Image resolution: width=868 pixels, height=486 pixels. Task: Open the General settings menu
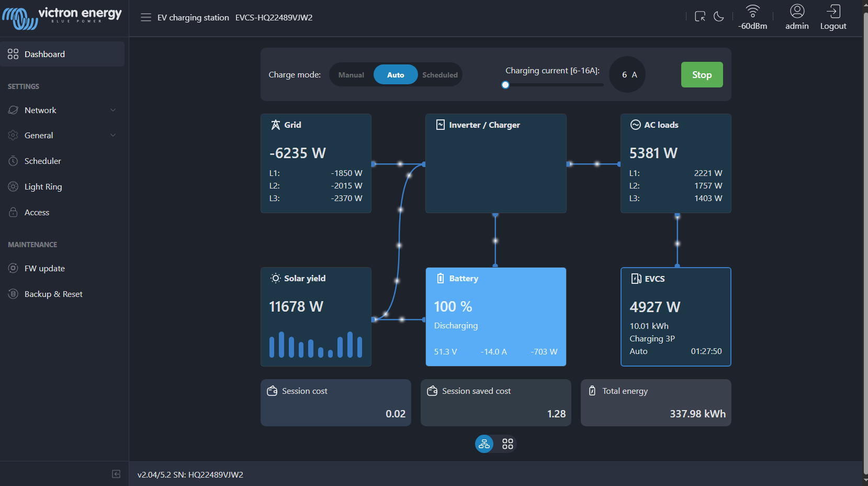tap(62, 135)
